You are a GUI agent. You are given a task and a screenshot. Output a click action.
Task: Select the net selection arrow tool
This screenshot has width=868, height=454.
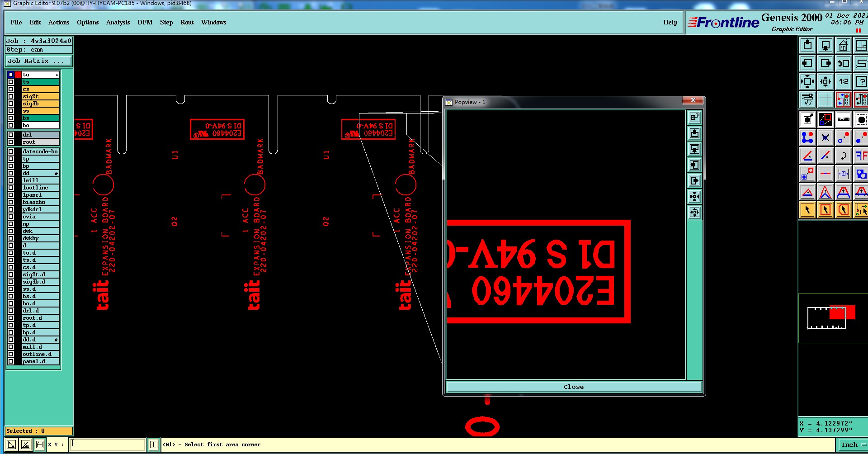pyautogui.click(x=861, y=210)
